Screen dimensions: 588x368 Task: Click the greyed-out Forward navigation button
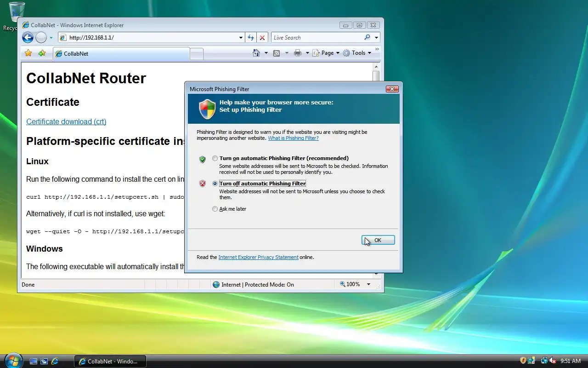pyautogui.click(x=41, y=38)
